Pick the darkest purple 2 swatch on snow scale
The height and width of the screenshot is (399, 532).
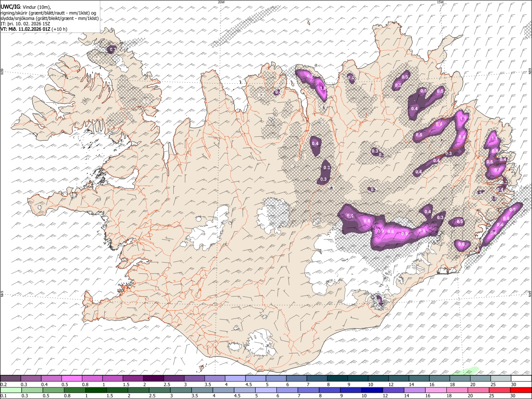pos(153,379)
